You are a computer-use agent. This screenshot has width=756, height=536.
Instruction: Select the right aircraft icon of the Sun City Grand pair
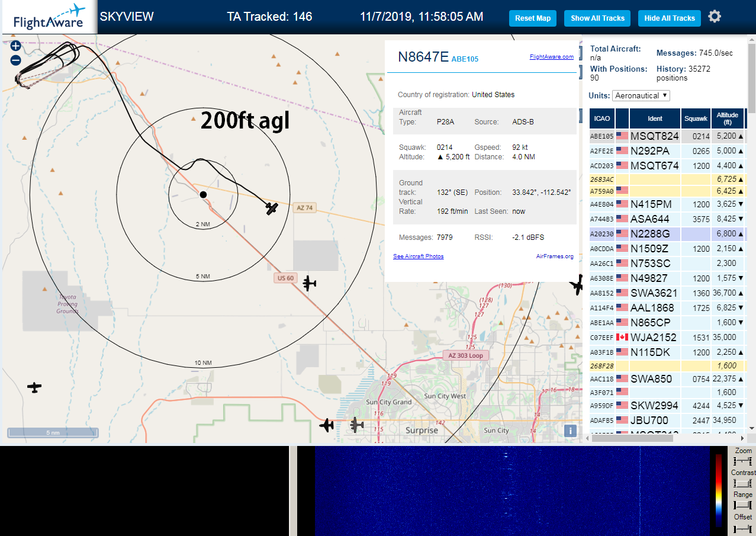(356, 425)
